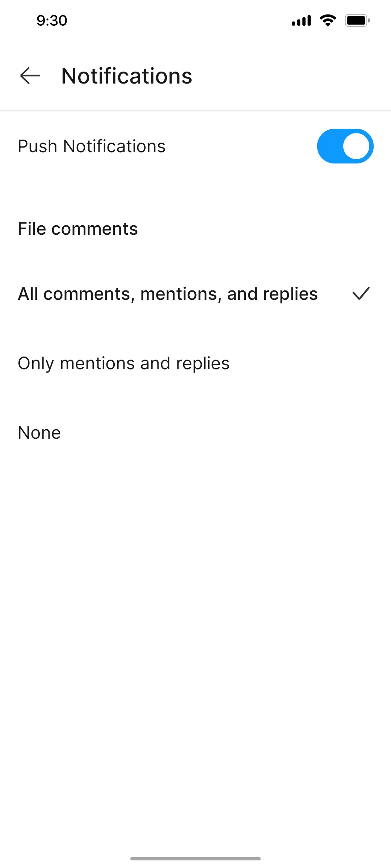Tap the Only mentions and replies label

123,363
